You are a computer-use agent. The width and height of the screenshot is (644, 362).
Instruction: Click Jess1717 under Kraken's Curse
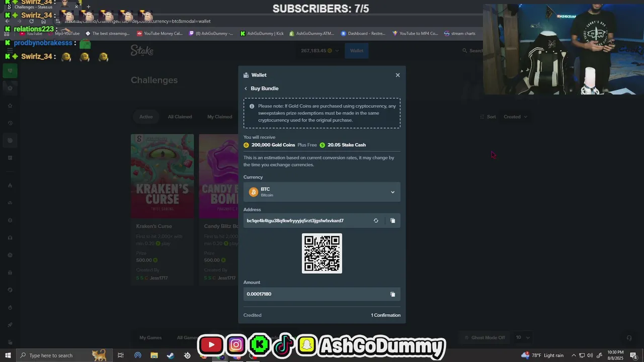coord(158,278)
